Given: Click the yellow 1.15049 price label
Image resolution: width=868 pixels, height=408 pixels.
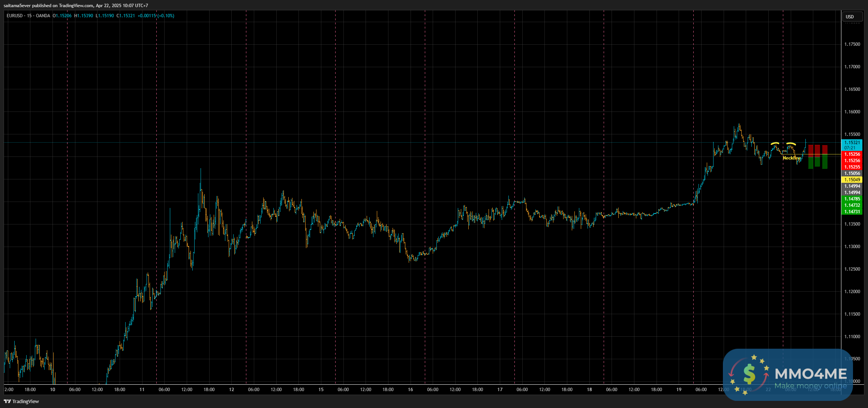Looking at the screenshot, I should [852, 180].
